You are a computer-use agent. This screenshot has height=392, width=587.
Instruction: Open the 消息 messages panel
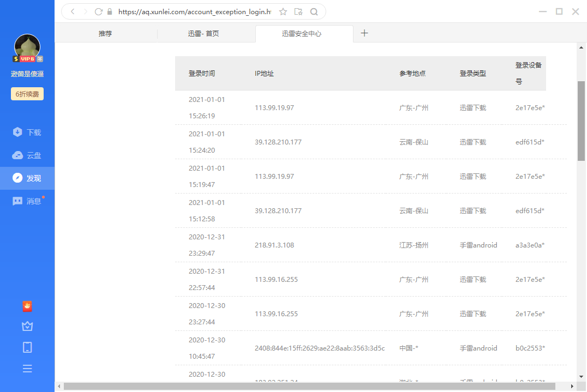[27, 201]
